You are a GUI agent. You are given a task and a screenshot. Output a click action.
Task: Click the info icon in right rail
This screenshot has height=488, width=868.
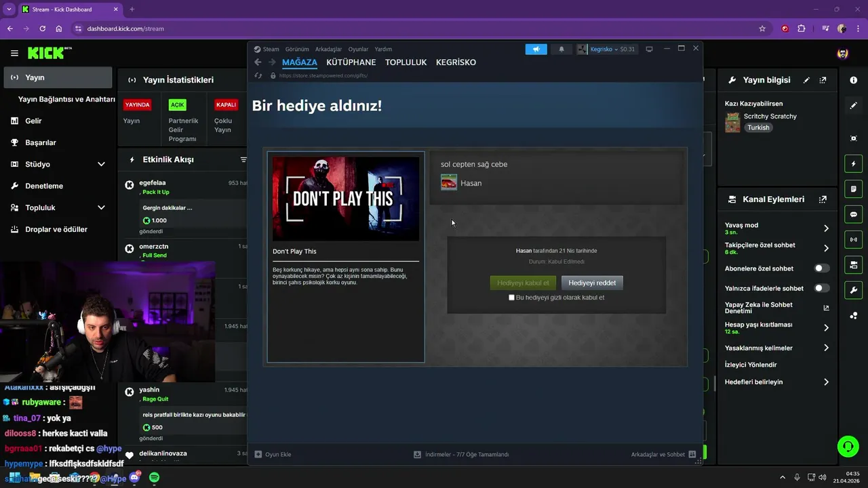[853, 80]
